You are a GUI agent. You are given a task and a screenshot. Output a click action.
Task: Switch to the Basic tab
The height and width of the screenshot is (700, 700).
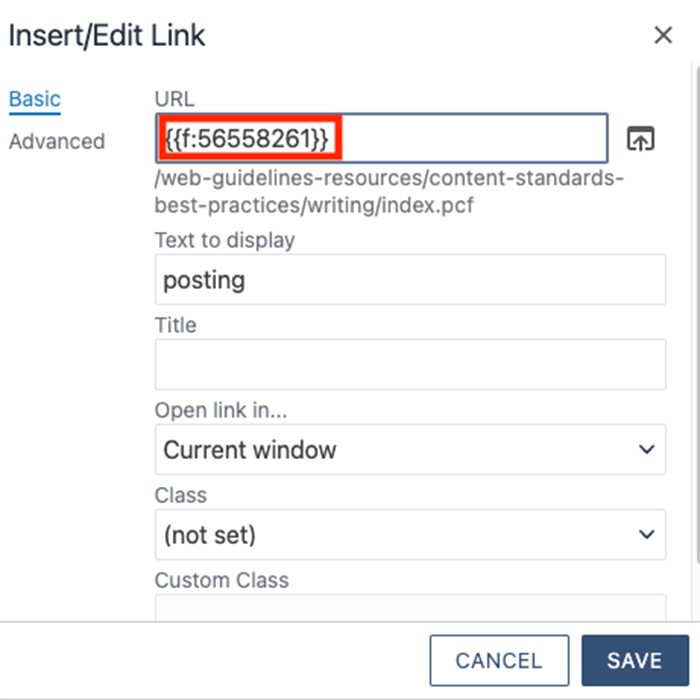point(34,99)
